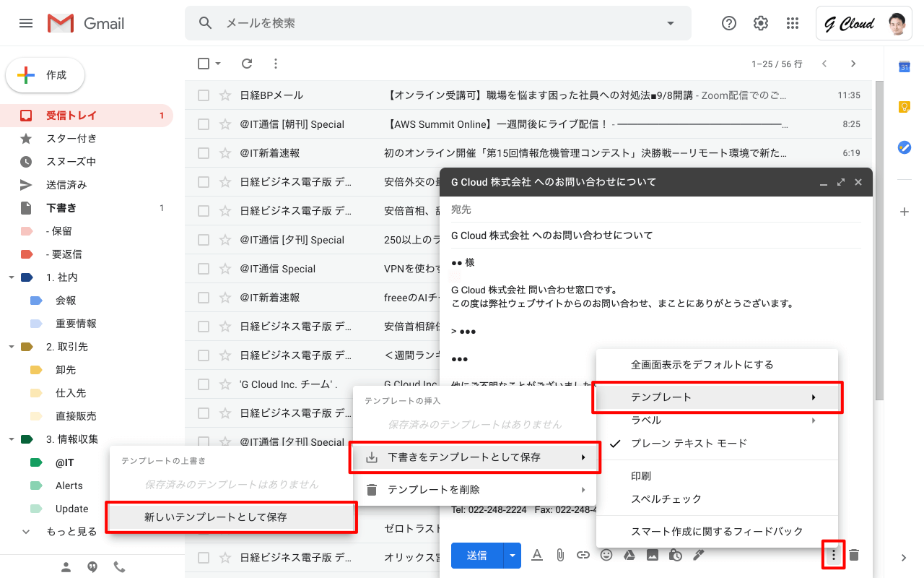Screen dimensions: 924x578
Task: Hide the side panel chevron
Action: click(x=904, y=558)
